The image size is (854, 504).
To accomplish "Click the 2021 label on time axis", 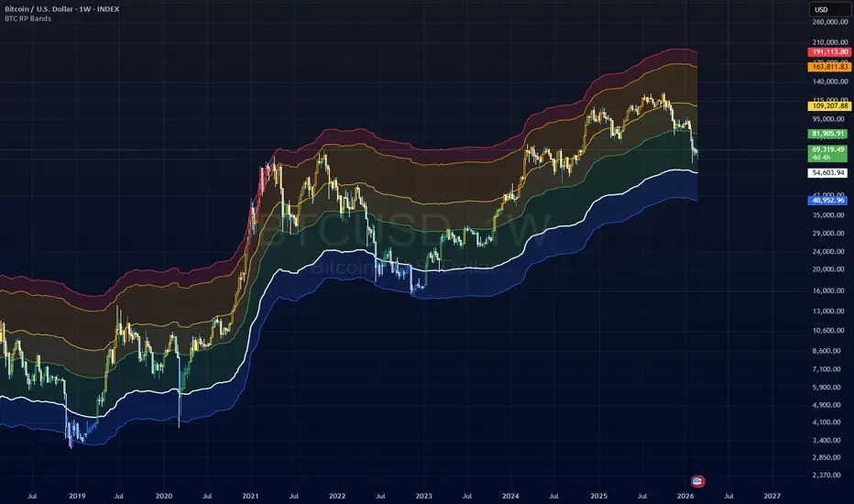I will pyautogui.click(x=250, y=496).
